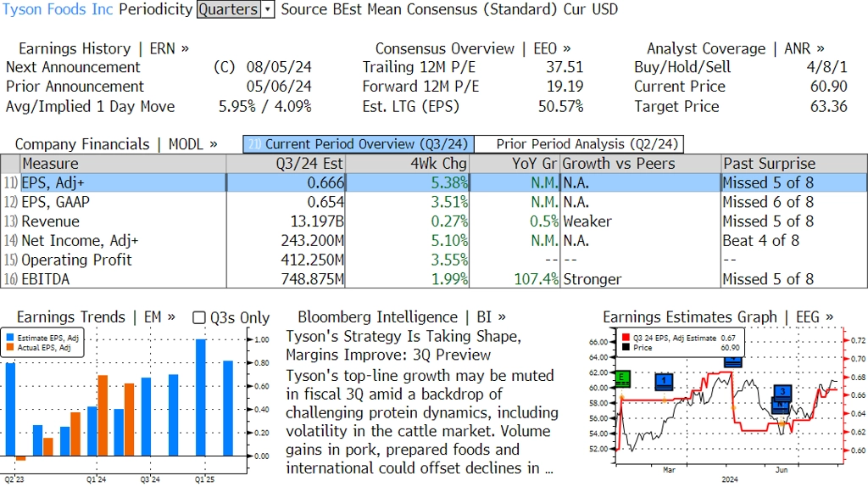Click the Measure column header
This screenshot has width=868, height=487.
click(123, 164)
